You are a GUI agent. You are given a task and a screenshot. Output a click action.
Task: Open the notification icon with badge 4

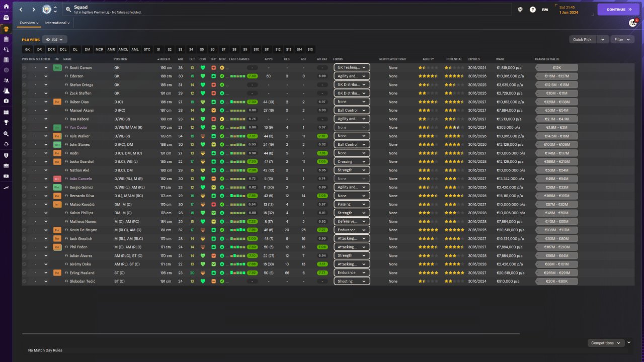pos(633,23)
